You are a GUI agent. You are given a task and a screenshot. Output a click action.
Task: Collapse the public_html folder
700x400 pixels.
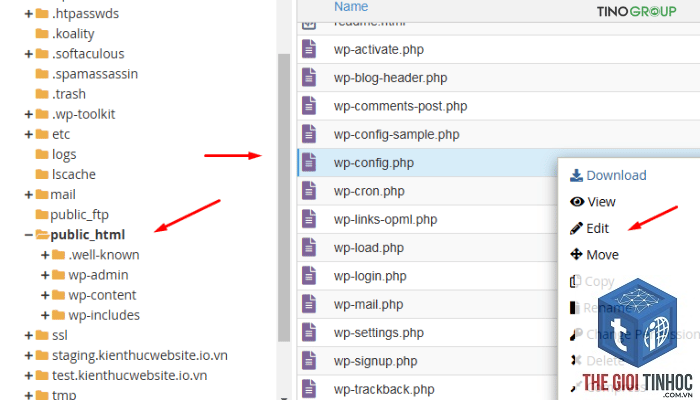point(29,235)
